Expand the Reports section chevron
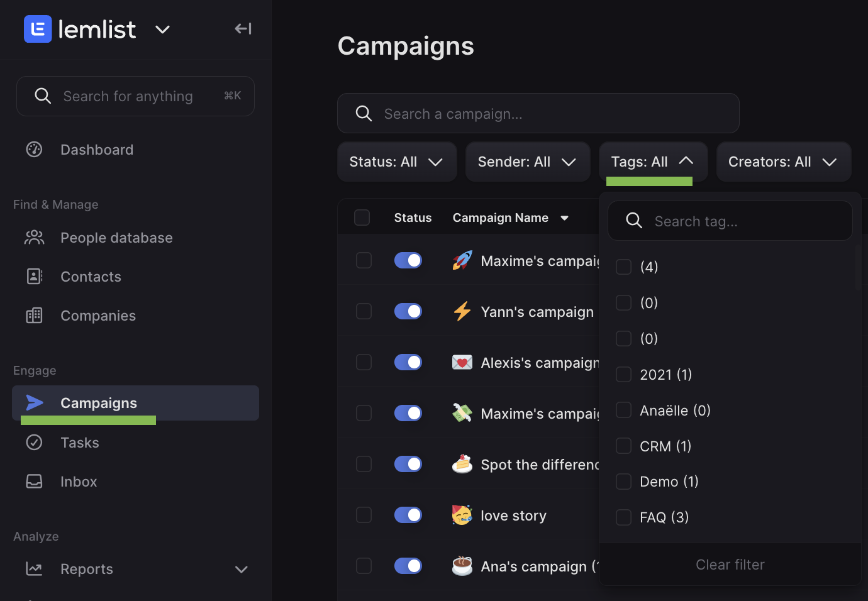The height and width of the screenshot is (601, 868). (242, 570)
